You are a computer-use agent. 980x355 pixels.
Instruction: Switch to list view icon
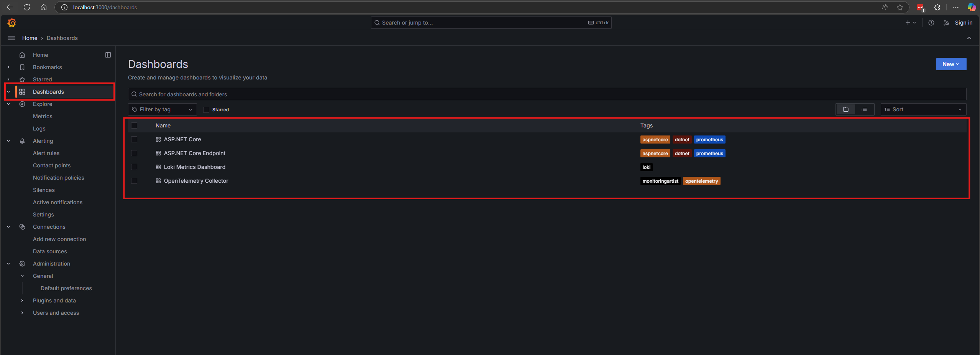point(864,109)
